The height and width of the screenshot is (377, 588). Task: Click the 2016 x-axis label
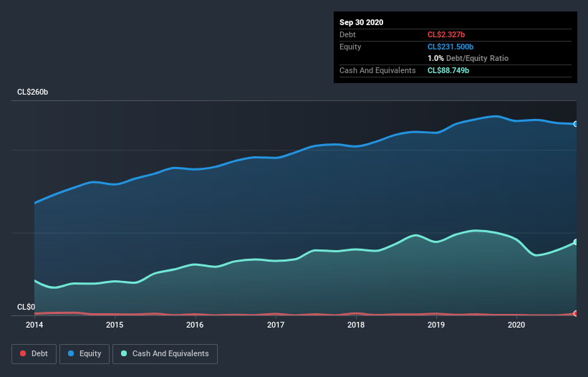tap(195, 325)
